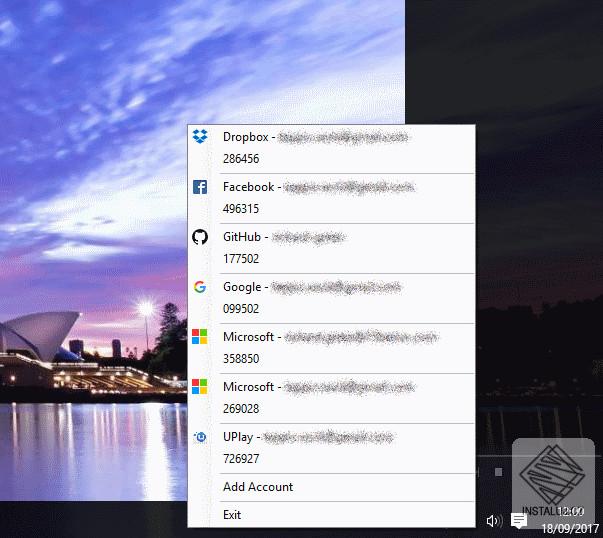Copy GitHub code 177502

[241, 259]
